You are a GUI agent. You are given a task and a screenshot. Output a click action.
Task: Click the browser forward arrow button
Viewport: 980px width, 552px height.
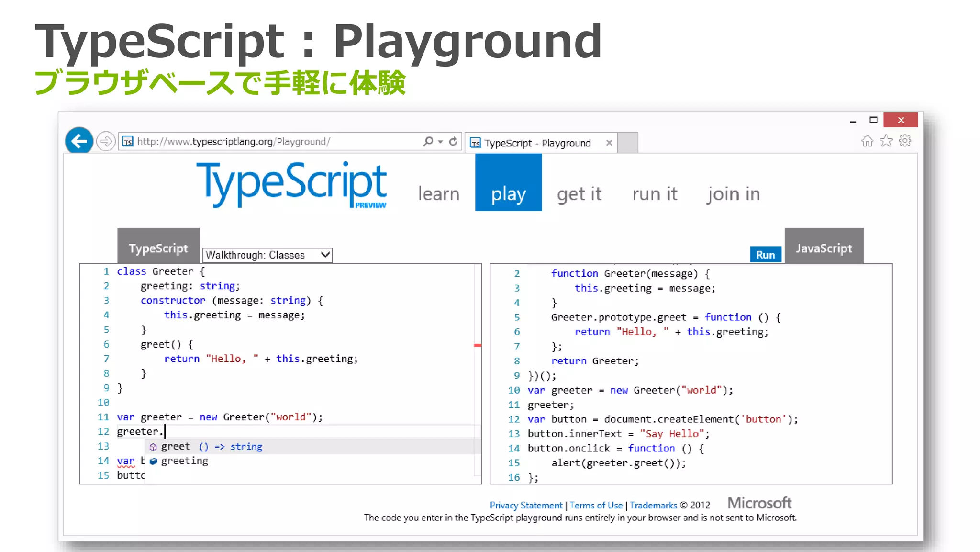point(106,141)
